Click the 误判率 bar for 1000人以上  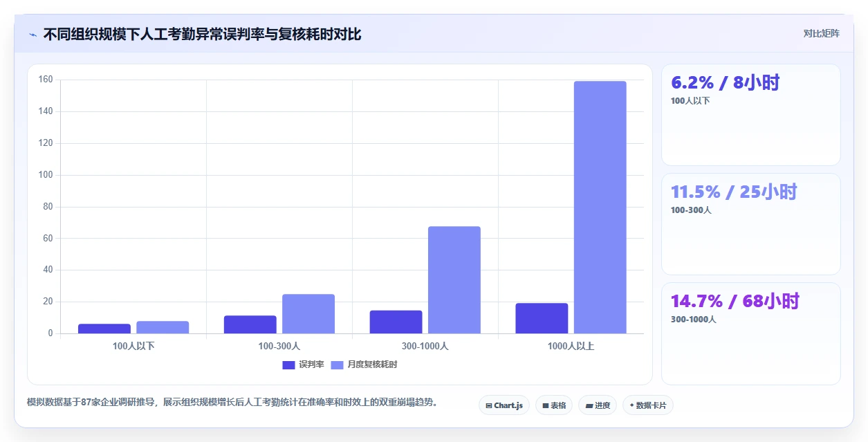542,318
